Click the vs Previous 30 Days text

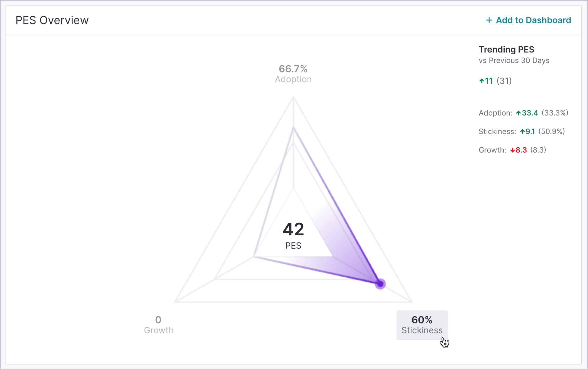tap(514, 61)
